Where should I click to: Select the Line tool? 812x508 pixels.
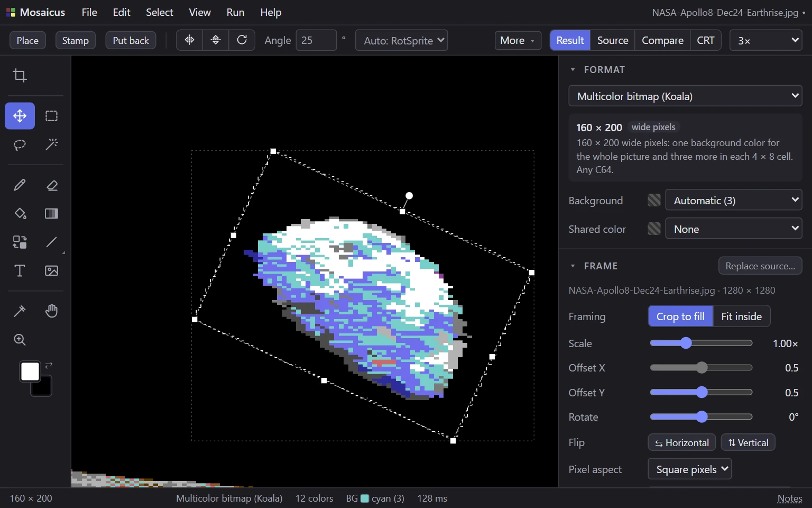click(x=51, y=242)
